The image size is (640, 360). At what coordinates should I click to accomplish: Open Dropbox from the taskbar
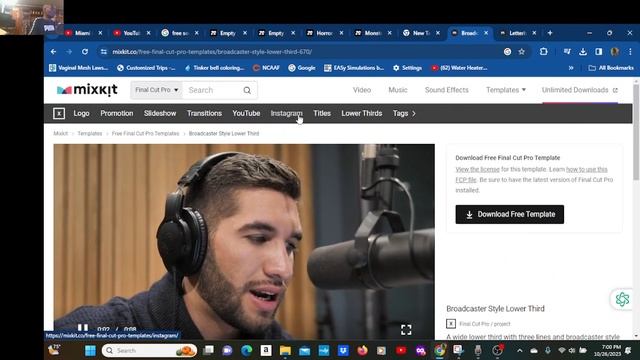(x=343, y=350)
